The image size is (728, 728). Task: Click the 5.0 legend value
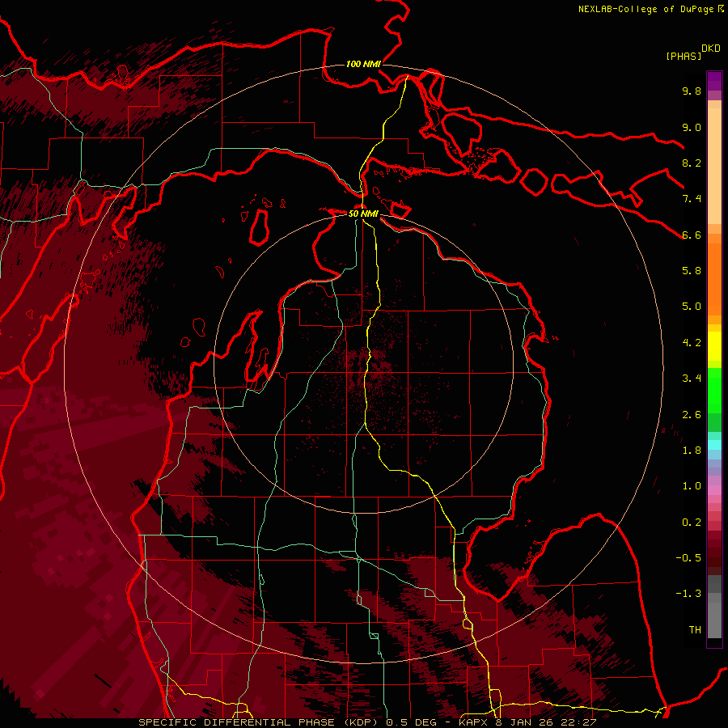[x=692, y=307]
